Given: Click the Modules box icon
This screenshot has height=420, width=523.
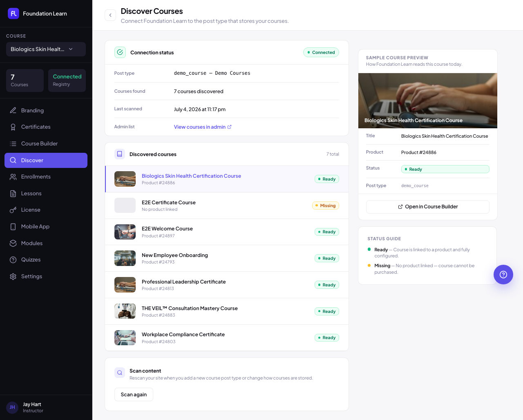Looking at the screenshot, I should (13, 243).
